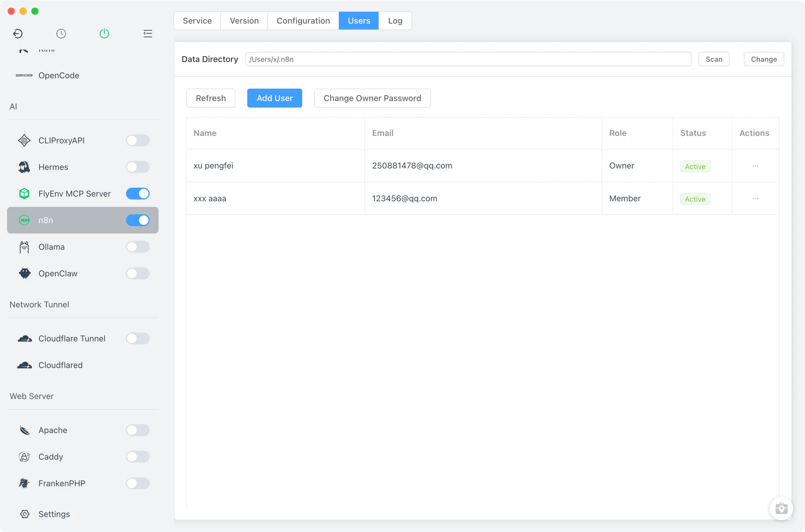
Task: Click the camera screenshot floating button
Action: (781, 508)
